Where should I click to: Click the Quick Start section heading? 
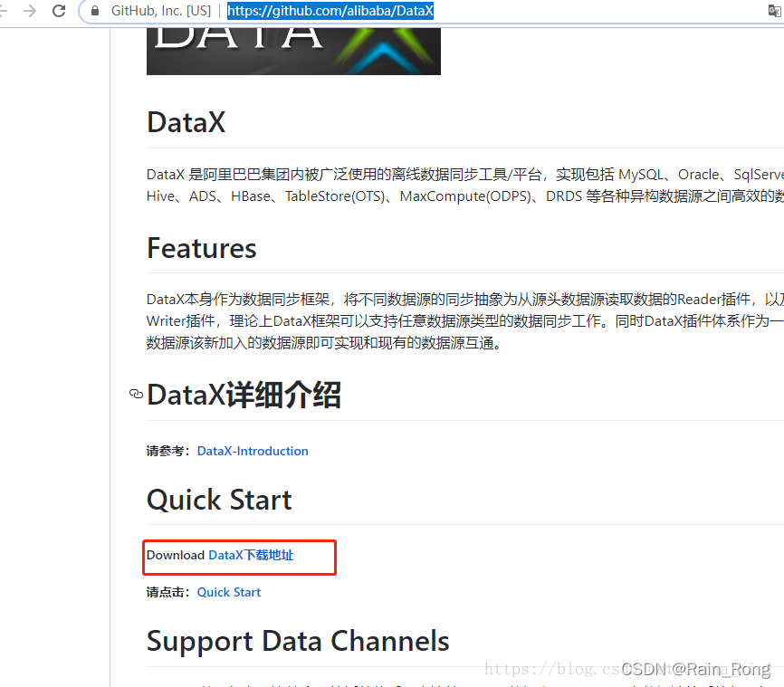coord(218,500)
